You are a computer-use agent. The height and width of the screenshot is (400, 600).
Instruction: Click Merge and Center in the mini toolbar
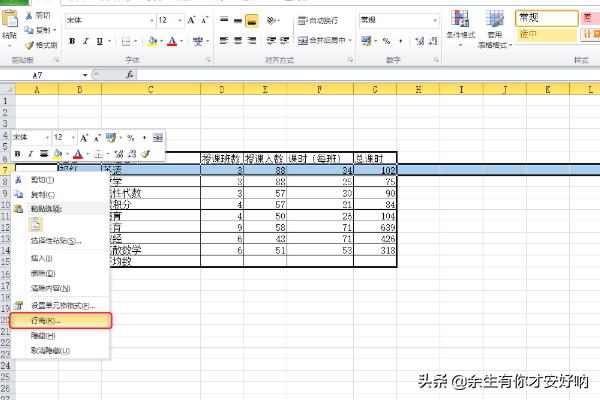click(x=158, y=137)
